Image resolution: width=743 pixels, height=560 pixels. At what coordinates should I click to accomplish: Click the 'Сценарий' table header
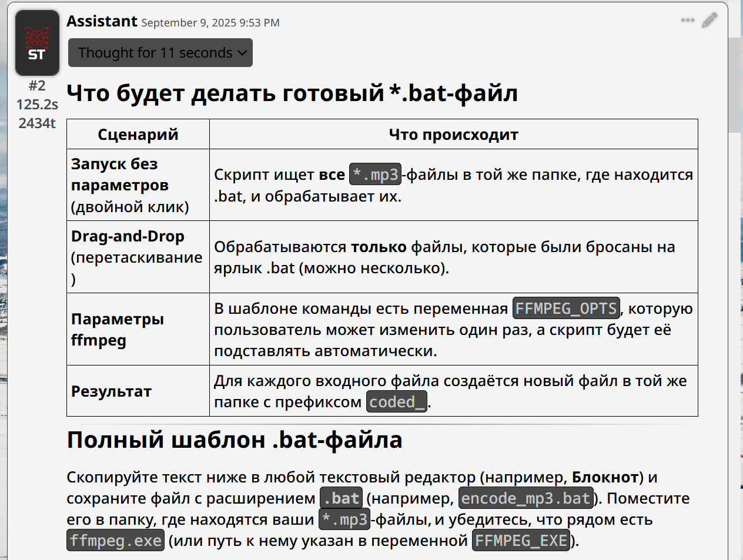click(x=138, y=135)
